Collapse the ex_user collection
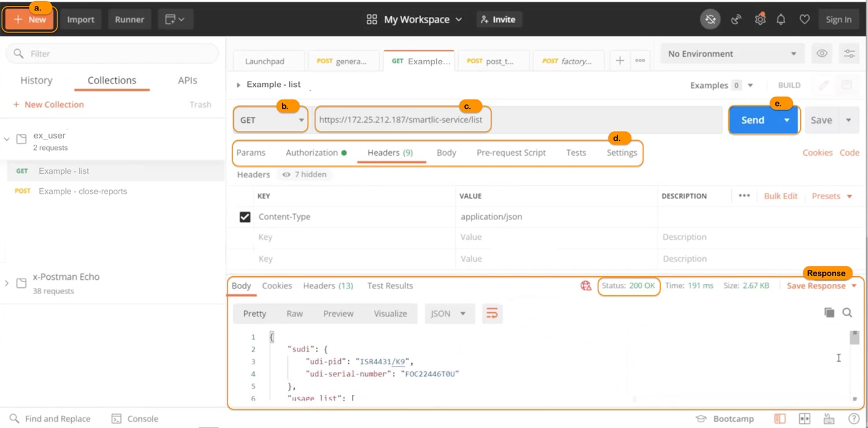Viewport: 868px width, 428px height. point(7,140)
